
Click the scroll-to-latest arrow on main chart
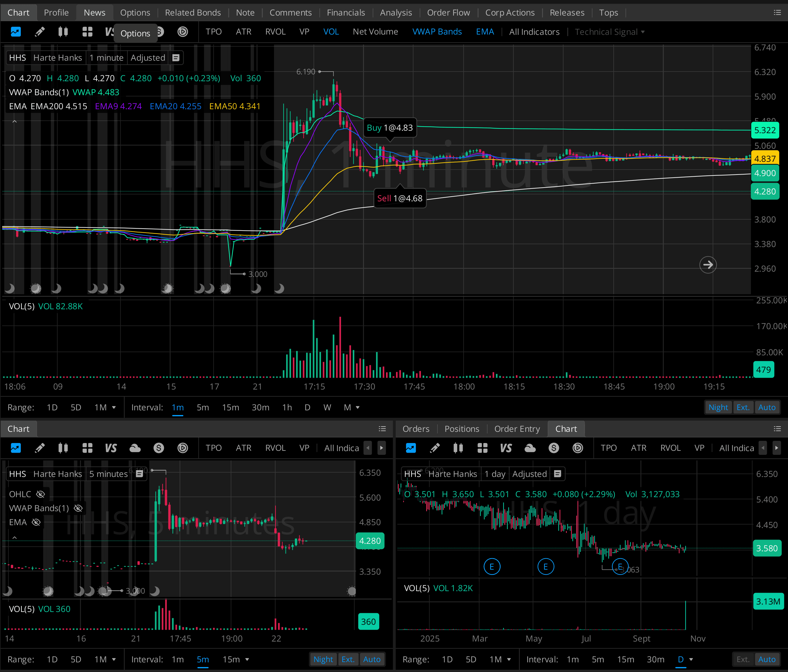pyautogui.click(x=708, y=264)
